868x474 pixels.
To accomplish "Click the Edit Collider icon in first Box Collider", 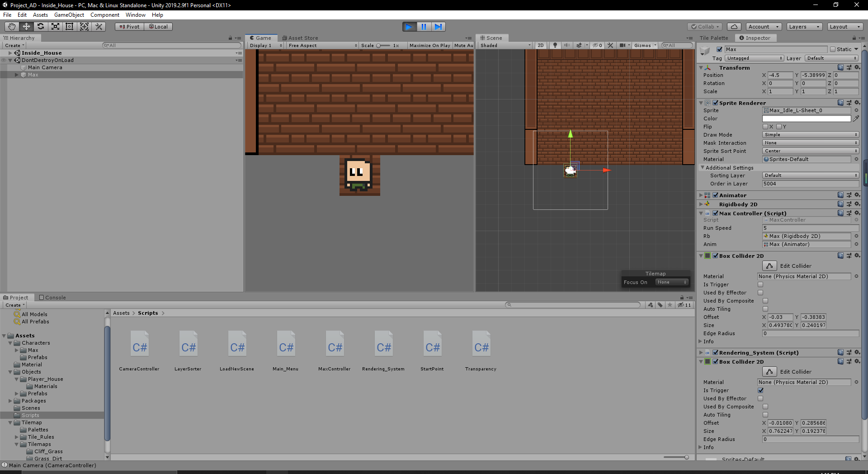I will [769, 266].
